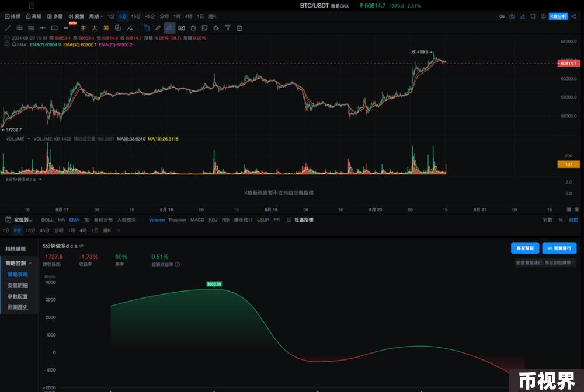Click the 大 large-order icon
This screenshot has width=584, height=392.
click(x=95, y=28)
